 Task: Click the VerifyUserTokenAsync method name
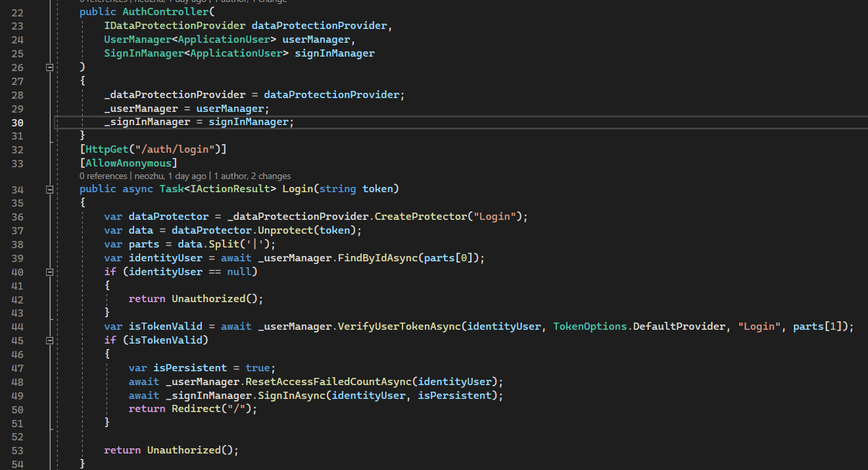pos(399,326)
